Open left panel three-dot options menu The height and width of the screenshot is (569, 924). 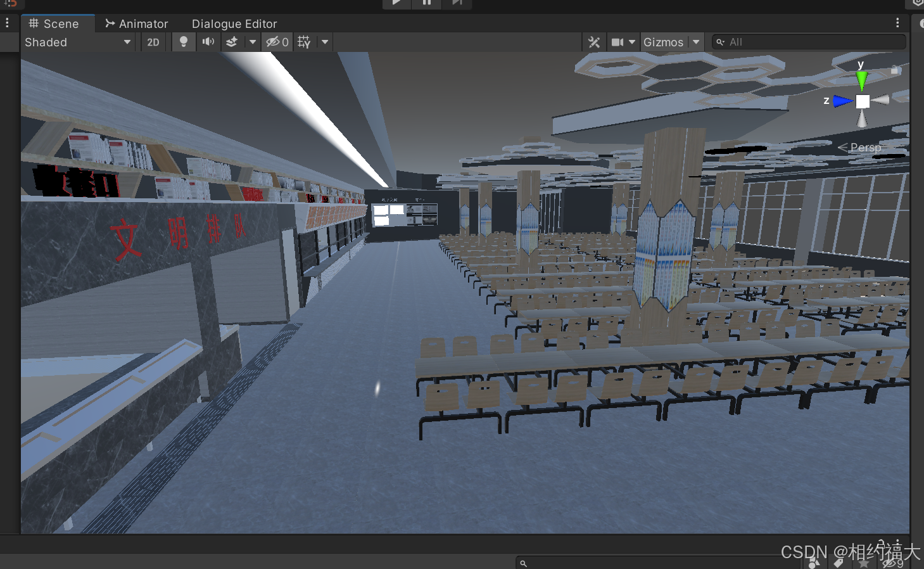click(7, 23)
